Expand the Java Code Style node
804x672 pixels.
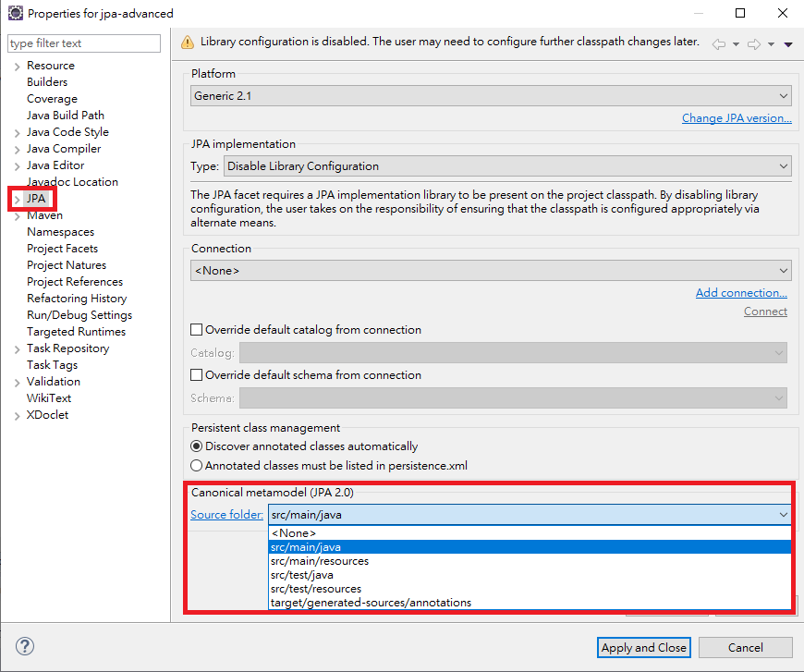pos(17,133)
